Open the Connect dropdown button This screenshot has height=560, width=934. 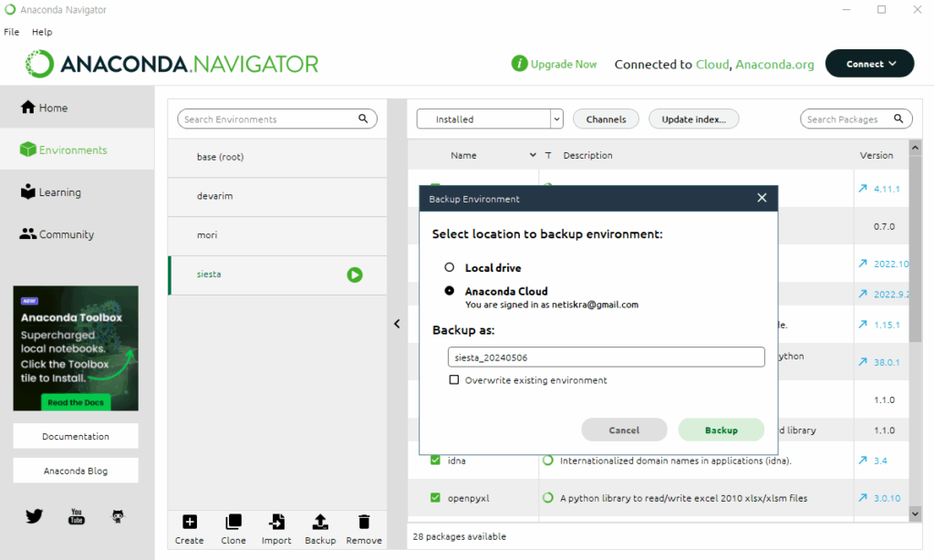coord(869,64)
